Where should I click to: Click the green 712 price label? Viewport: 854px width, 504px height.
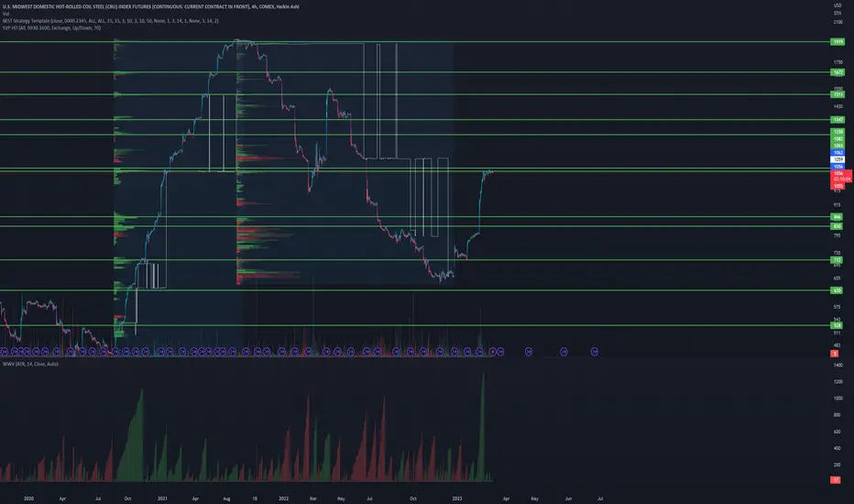[838, 260]
